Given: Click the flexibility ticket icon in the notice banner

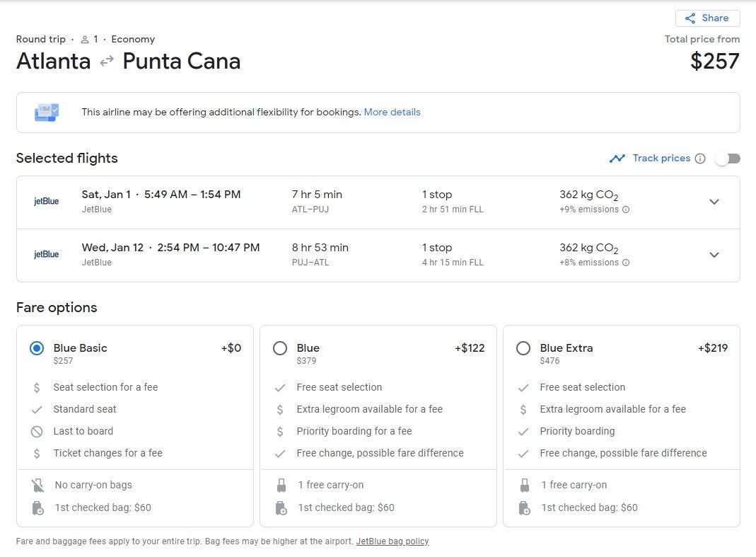Looking at the screenshot, I should (47, 112).
